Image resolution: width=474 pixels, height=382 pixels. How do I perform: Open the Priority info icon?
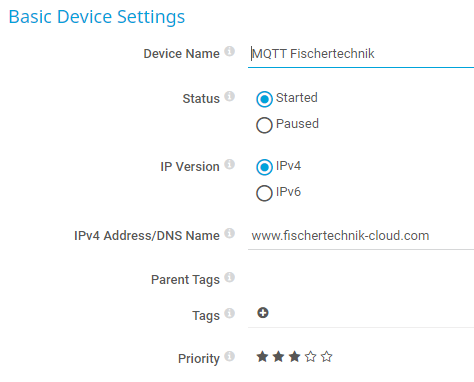(229, 356)
